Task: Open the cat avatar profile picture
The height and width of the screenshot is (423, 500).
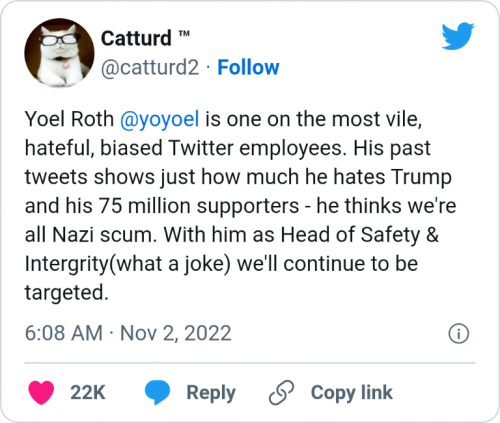Action: [x=59, y=53]
